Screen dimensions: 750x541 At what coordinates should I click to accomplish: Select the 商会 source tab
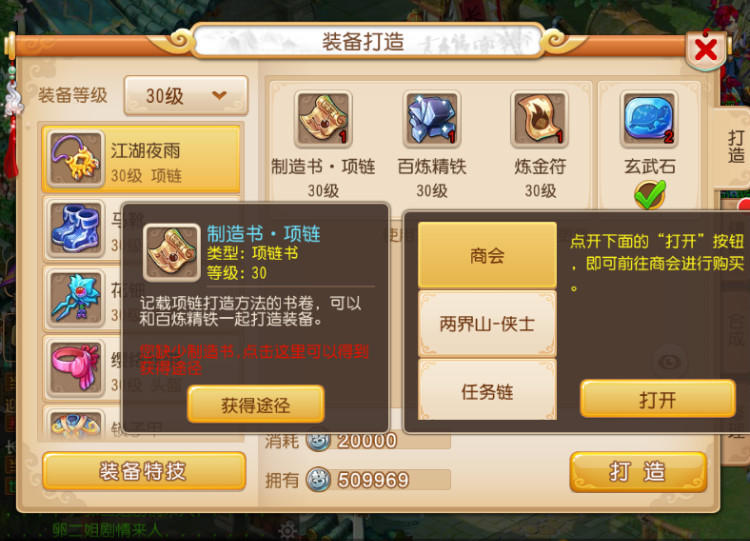[x=487, y=255]
